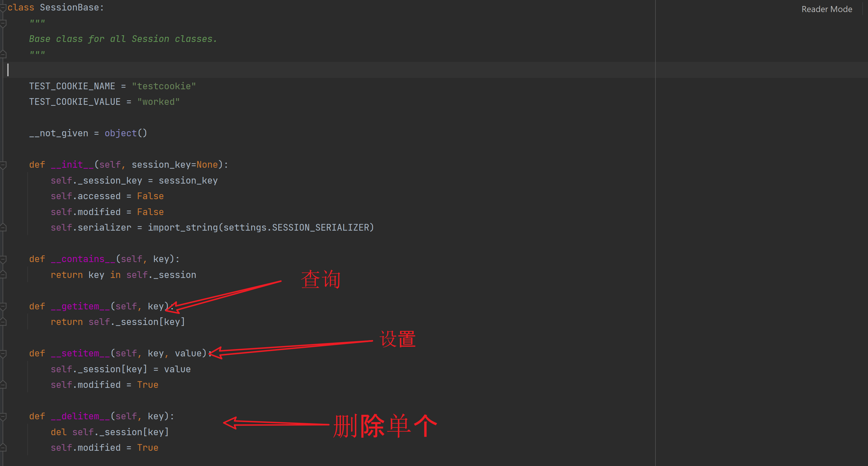The width and height of the screenshot is (868, 466).
Task: Click fold-end marker beside 'return self._session[key]'
Action: point(3,322)
